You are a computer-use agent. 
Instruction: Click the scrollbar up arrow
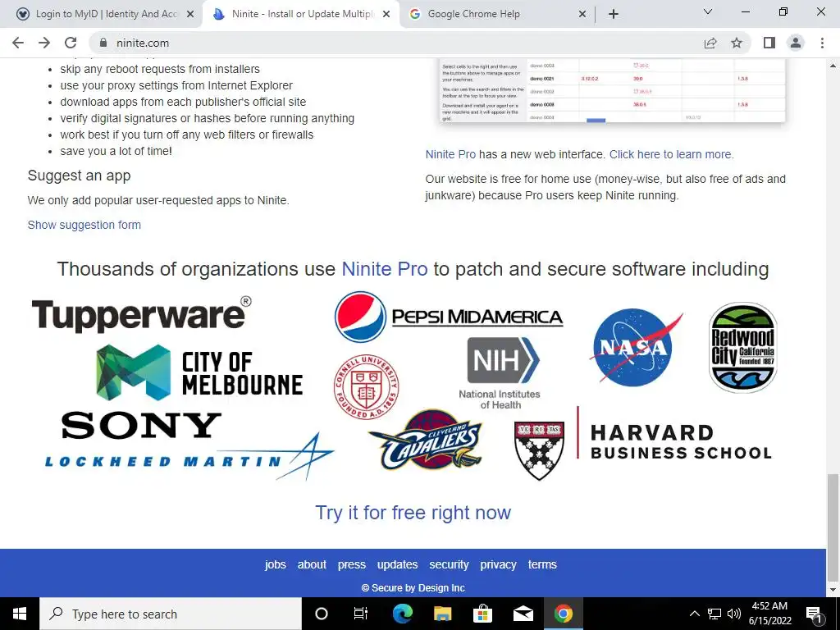click(x=833, y=66)
